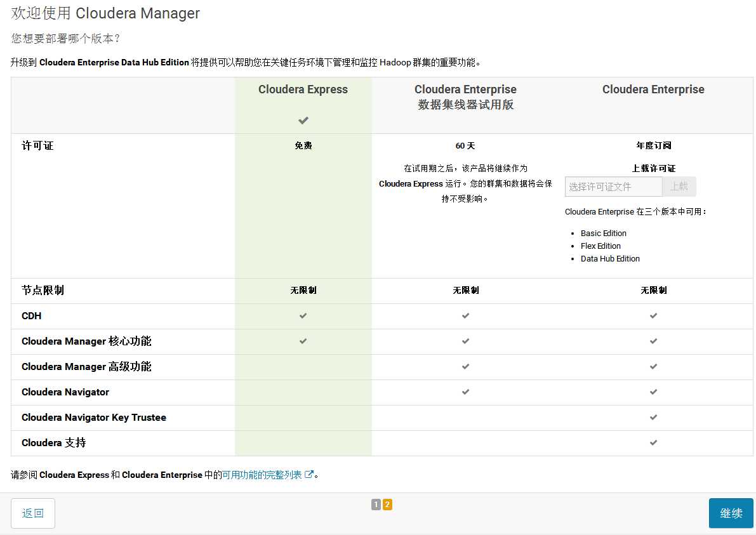This screenshot has height=535, width=756.
Task: Open the 可用功能的完整列表 link
Action: 262,475
